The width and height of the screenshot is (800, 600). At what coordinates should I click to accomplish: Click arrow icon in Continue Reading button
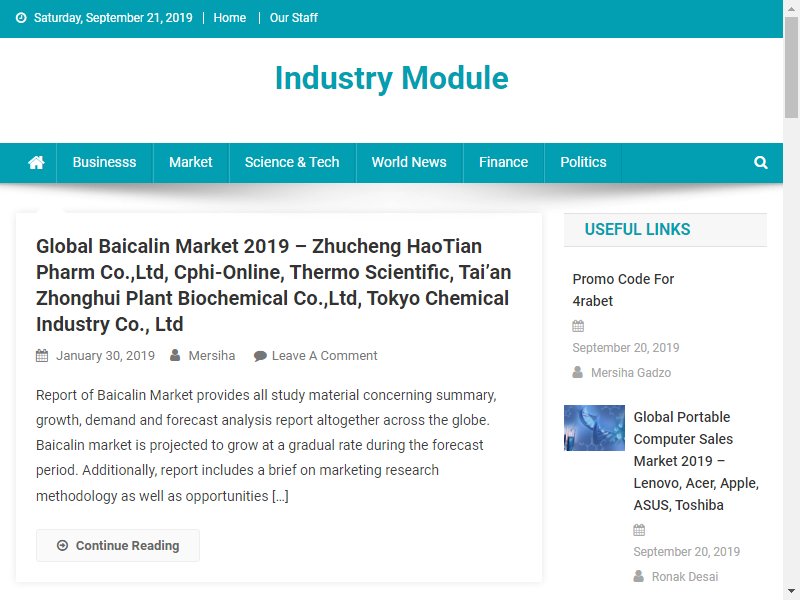[x=62, y=545]
